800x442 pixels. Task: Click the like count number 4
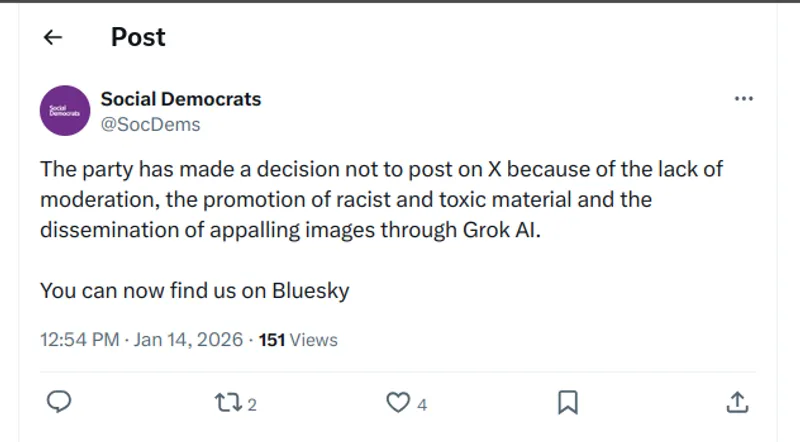click(x=423, y=405)
